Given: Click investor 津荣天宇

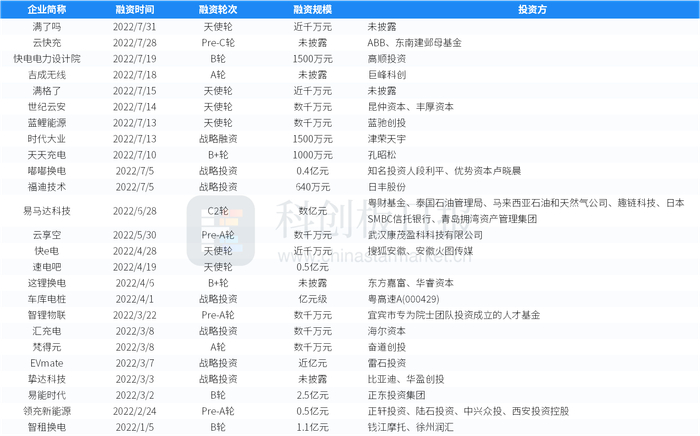Looking at the screenshot, I should [387, 139].
